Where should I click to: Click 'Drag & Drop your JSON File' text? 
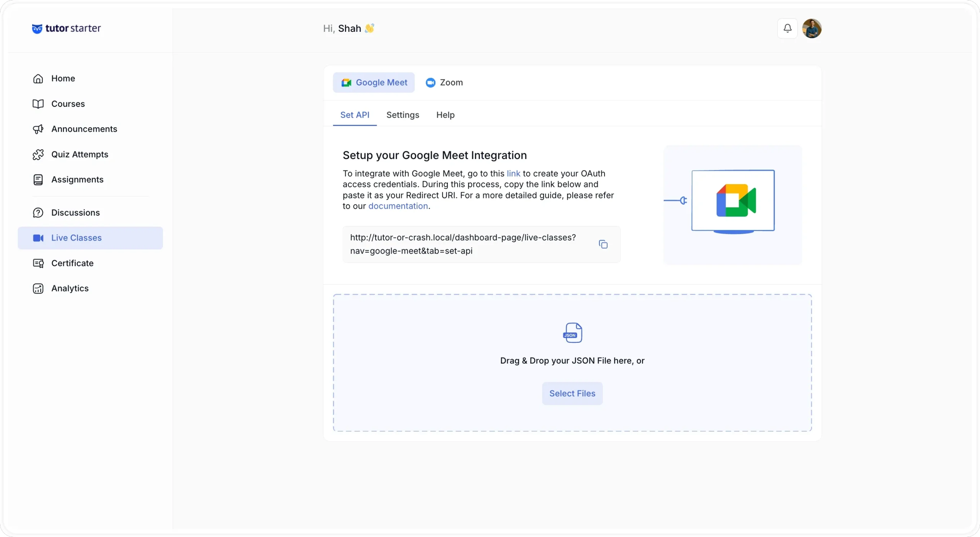[572, 361]
